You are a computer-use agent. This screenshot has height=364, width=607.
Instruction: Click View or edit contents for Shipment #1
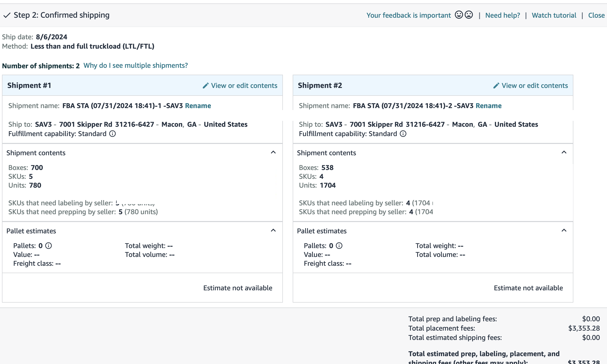click(244, 85)
